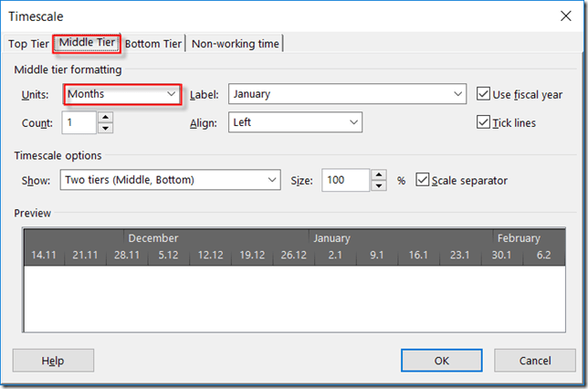
Task: Open Help for the Timescale dialog
Action: pyautogui.click(x=53, y=361)
